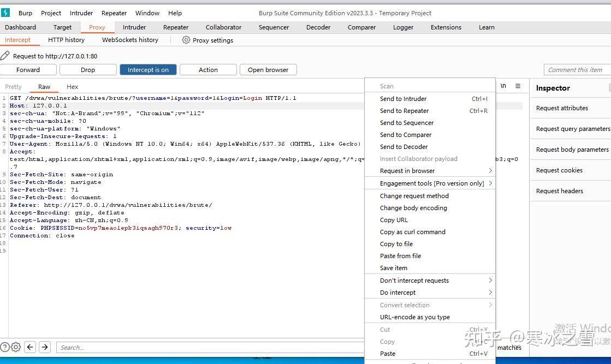
Task: Open Proxy settings gear icon
Action: click(x=186, y=40)
